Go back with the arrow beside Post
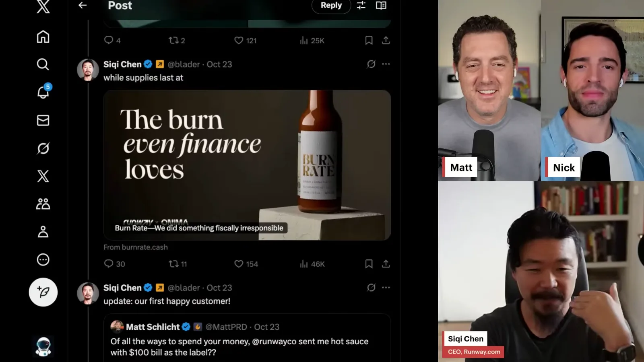644x362 pixels. (x=83, y=5)
